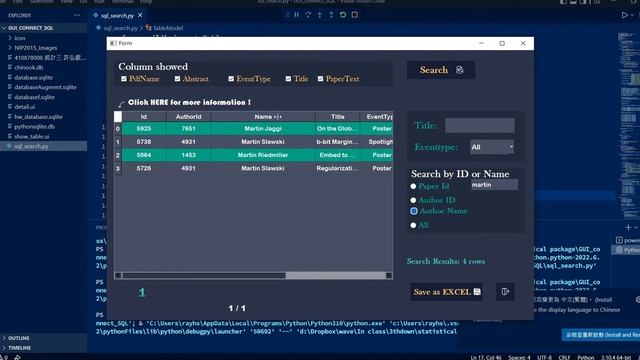Click the debug Step Over icon
640x360 pixels.
[x=308, y=15]
